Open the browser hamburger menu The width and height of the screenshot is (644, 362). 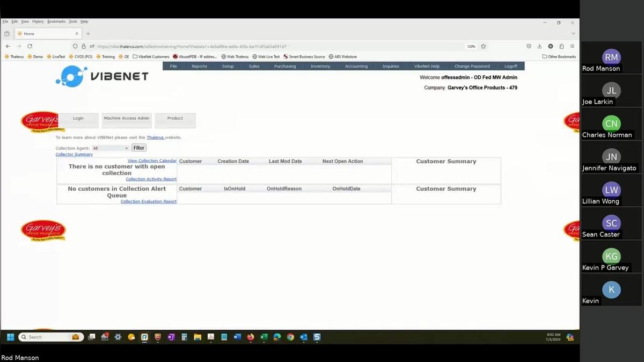tap(572, 46)
